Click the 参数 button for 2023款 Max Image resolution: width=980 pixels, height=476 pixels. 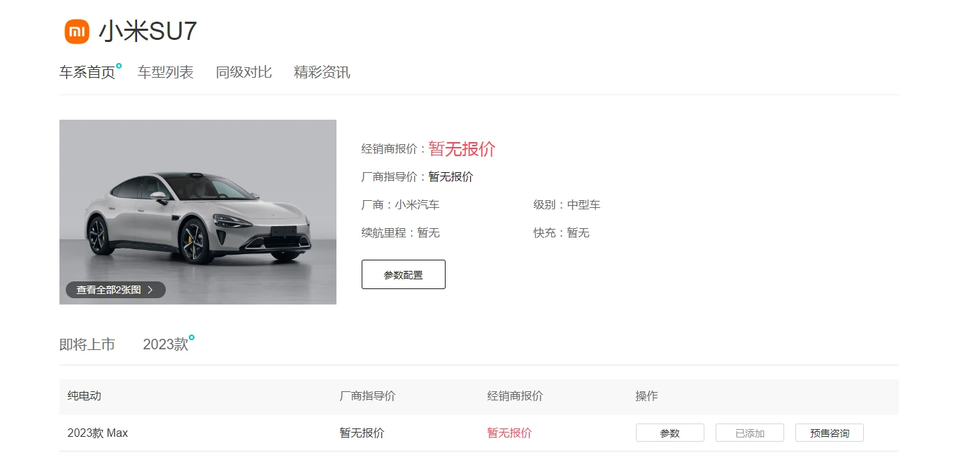670,433
